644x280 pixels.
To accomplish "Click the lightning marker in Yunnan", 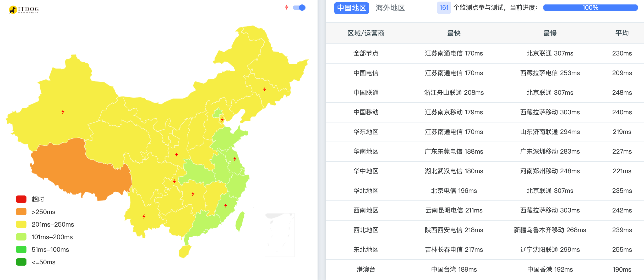I will [x=144, y=216].
